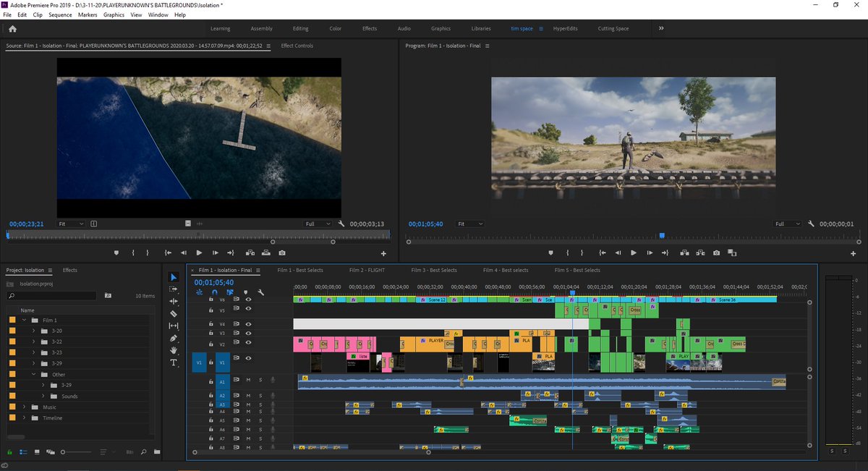Toggle Linked Selection in timeline header
868x471 pixels.
click(230, 293)
